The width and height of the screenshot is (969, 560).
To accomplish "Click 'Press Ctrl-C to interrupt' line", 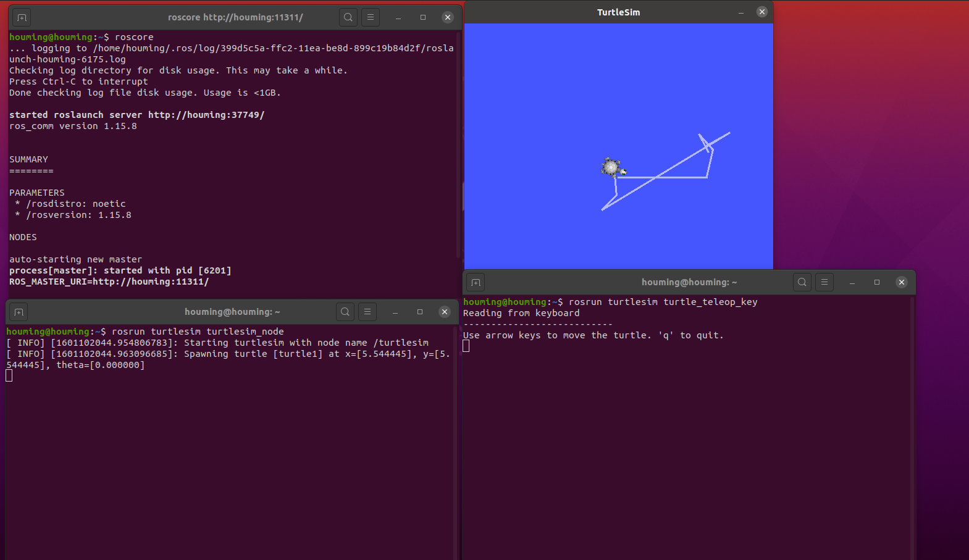I will coord(78,81).
